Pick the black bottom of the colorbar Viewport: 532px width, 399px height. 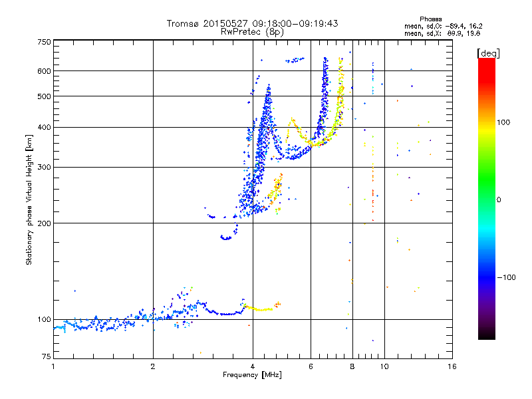pos(487,336)
